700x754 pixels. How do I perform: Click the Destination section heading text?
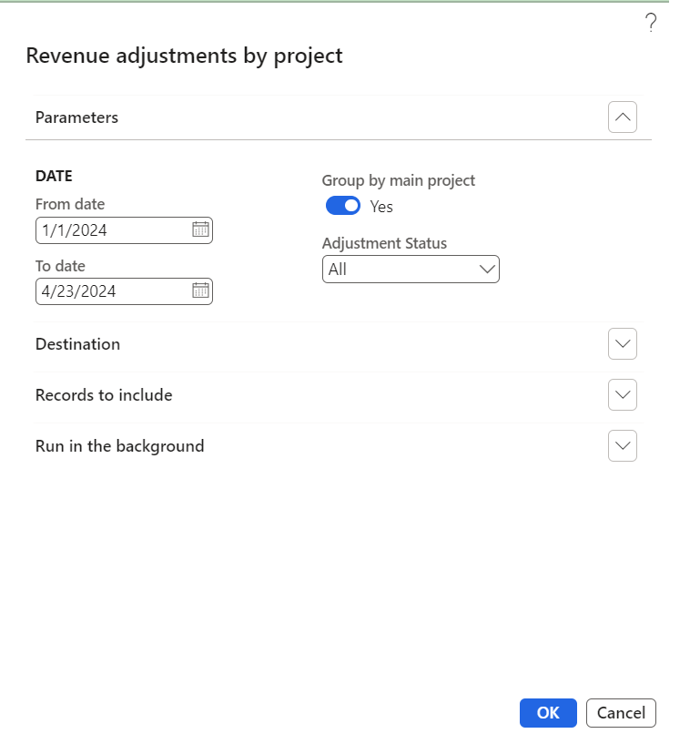coord(77,344)
